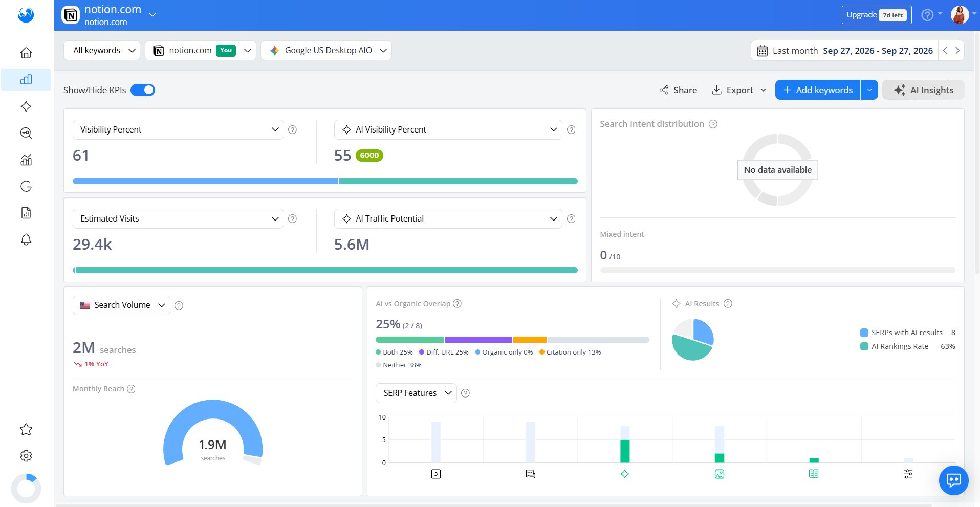Screen dimensions: 980x507
Task: Click the Add keywords button
Action: coord(818,90)
